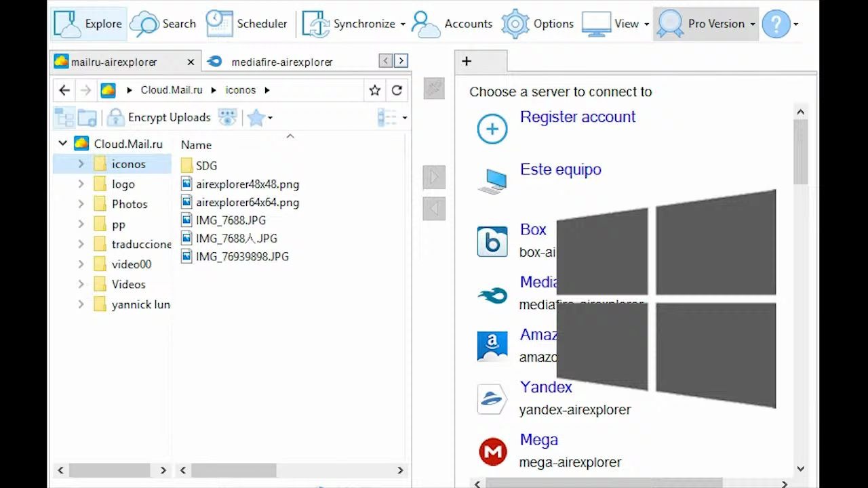Image resolution: width=868 pixels, height=488 pixels.
Task: Open the Pro Version menu
Action: (706, 24)
